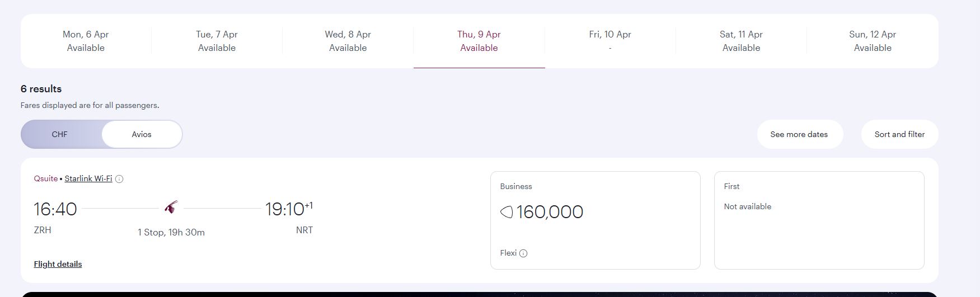Open the Starlink Wi-Fi link
This screenshot has height=297, width=980.
click(x=88, y=178)
